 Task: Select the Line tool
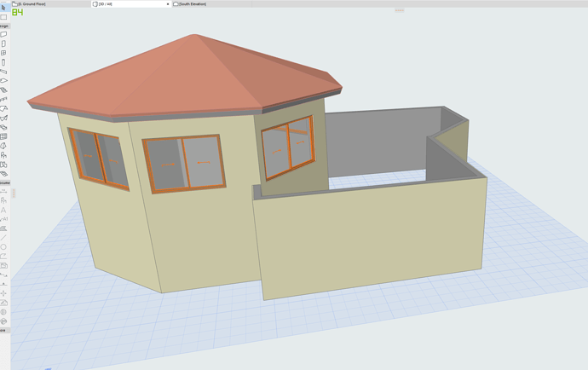(3, 238)
